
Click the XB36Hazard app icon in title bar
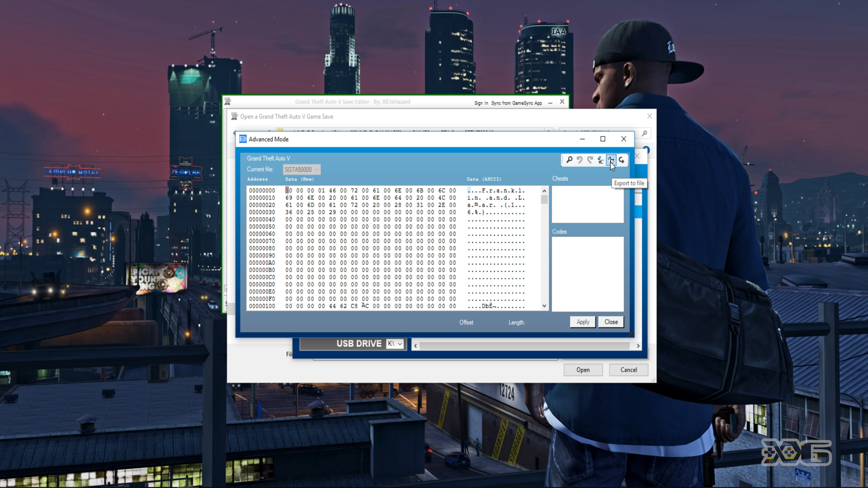(230, 101)
